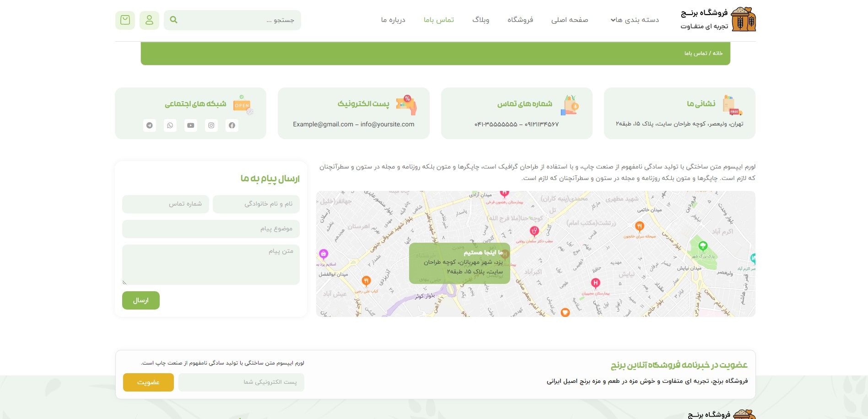Image resolution: width=868 pixels, height=419 pixels.
Task: Open the Telegram social icon
Action: point(150,125)
